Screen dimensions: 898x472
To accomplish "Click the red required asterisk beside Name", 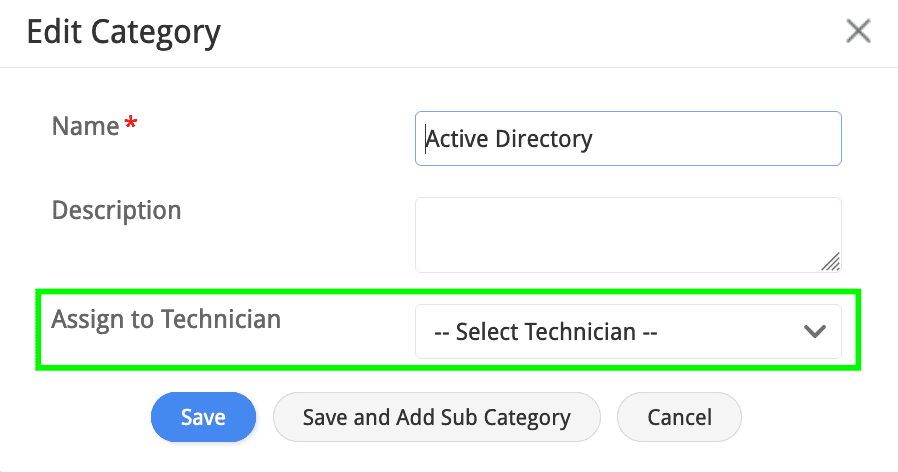I will click(x=130, y=126).
